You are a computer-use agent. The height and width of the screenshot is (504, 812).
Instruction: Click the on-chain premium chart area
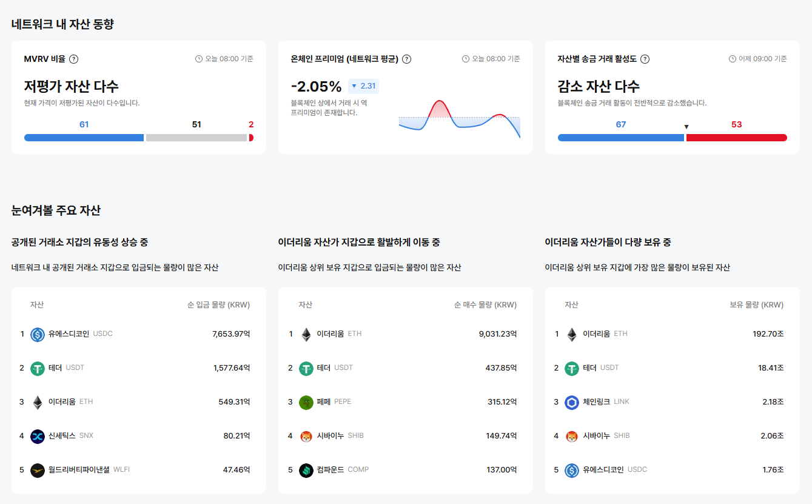click(x=459, y=118)
